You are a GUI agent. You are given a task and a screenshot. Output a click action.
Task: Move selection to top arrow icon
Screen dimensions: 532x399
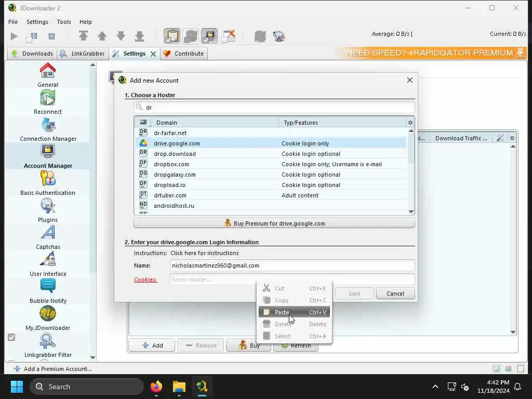coord(84,36)
